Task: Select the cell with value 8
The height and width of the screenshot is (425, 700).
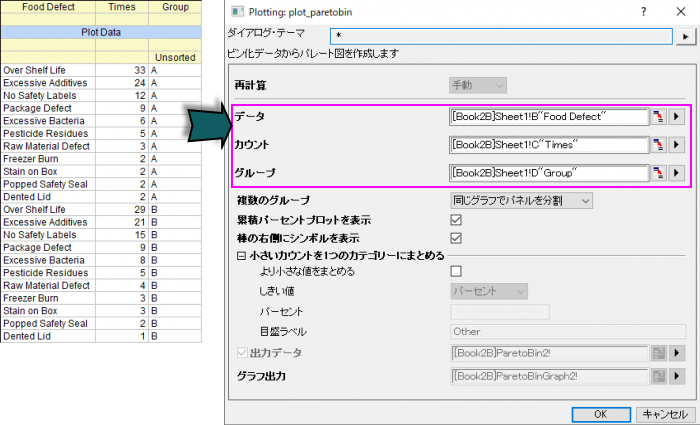Action: click(x=122, y=260)
